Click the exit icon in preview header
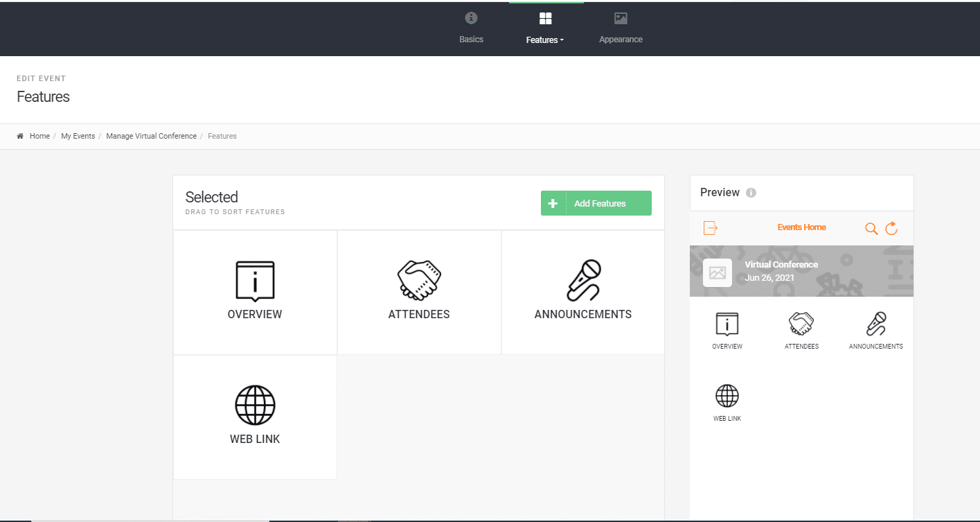Viewport: 980px width, 522px height. (x=710, y=228)
